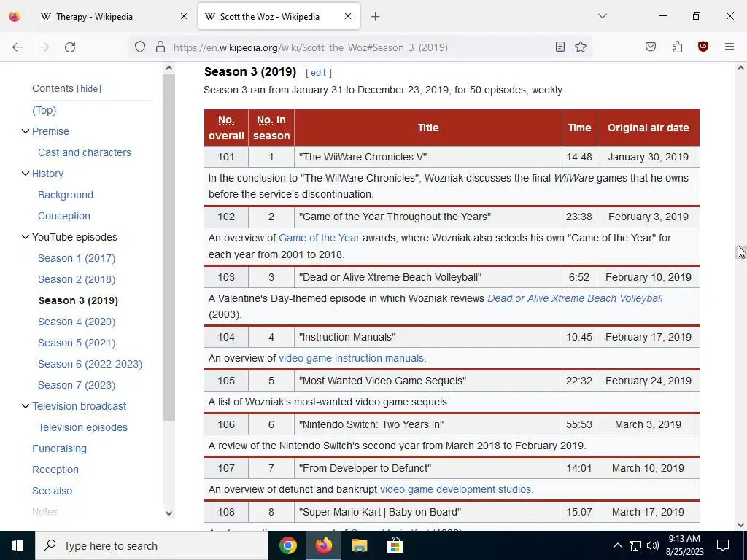747x560 pixels.
Task: Collapse the Television broadcast section
Action: 26,406
